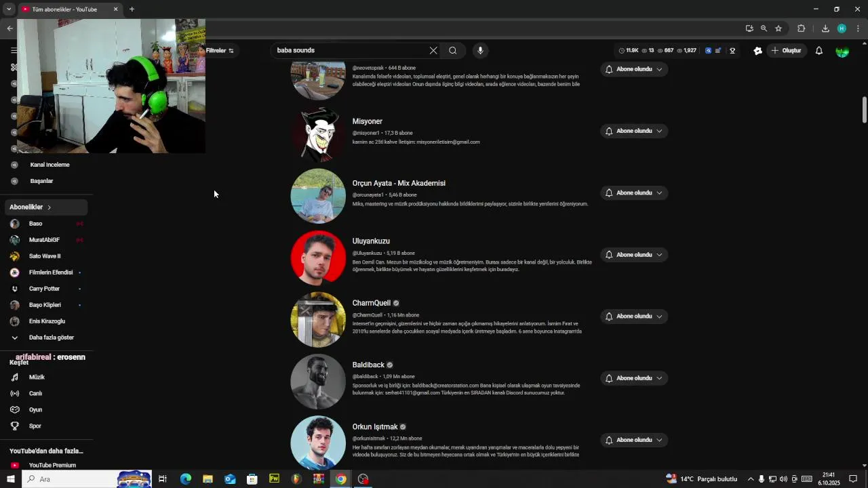Go to Spor in Keşfet section
Image resolution: width=868 pixels, height=488 pixels.
point(46,426)
